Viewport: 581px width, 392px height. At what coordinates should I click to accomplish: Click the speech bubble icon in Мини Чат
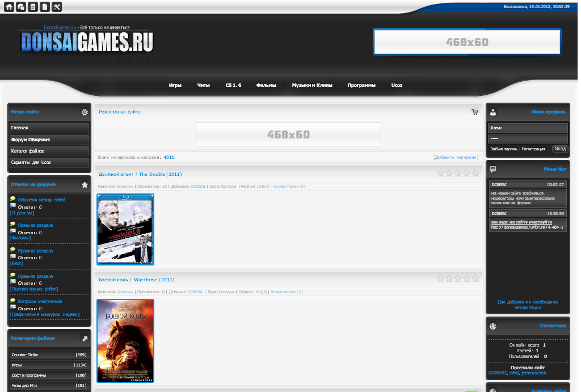coord(493,169)
